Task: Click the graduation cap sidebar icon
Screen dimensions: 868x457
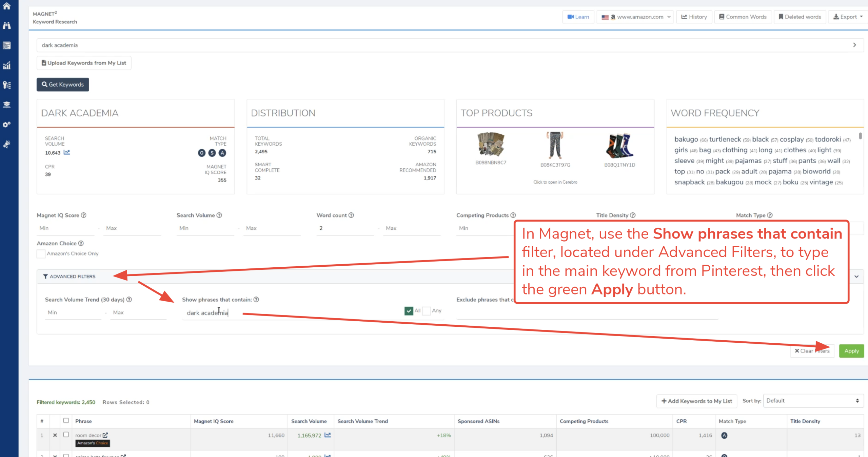Action: [7, 104]
